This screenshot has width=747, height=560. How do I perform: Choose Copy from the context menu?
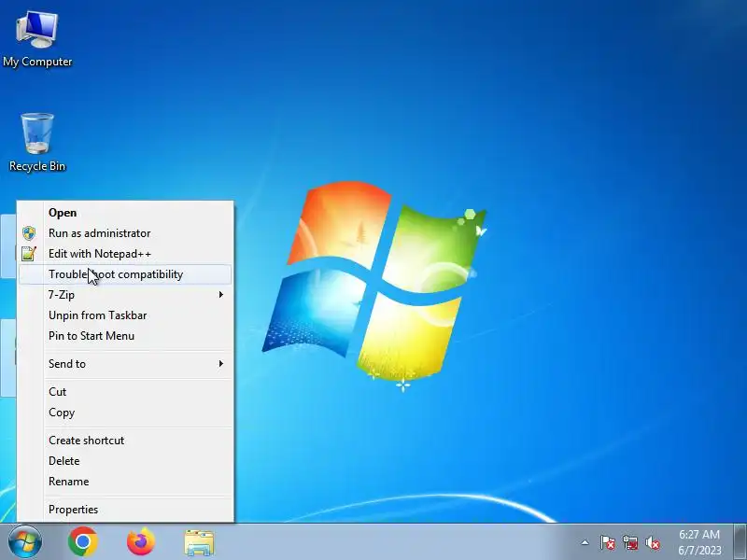point(125,413)
